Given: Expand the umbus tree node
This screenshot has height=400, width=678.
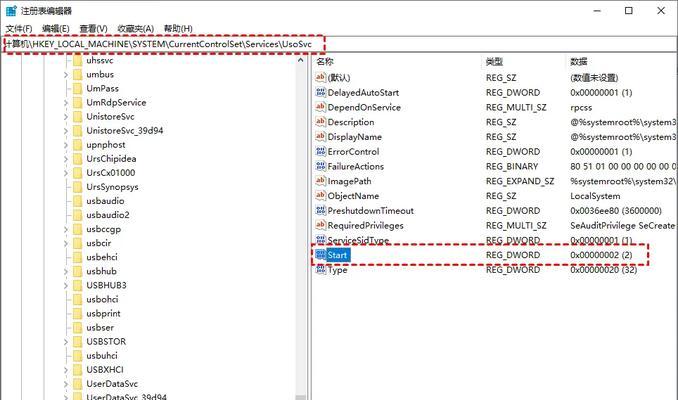Looking at the screenshot, I should tap(66, 75).
